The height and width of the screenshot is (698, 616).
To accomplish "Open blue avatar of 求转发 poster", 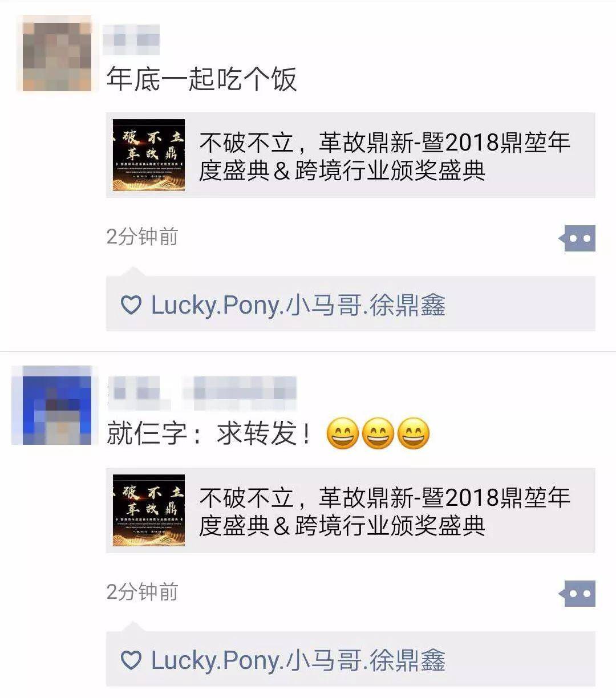I will (52, 405).
